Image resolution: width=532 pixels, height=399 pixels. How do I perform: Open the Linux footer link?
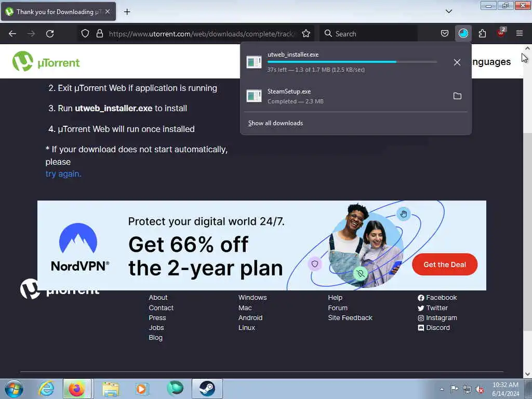pyautogui.click(x=247, y=328)
